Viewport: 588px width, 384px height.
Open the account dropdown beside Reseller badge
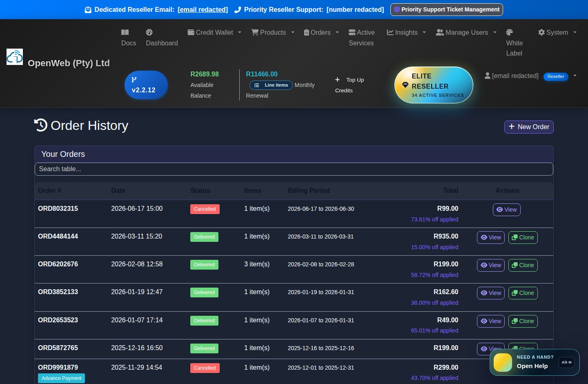point(575,76)
